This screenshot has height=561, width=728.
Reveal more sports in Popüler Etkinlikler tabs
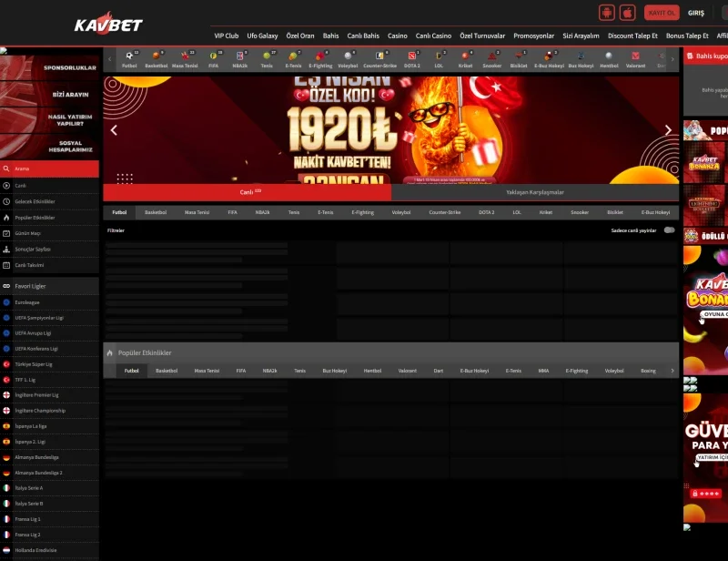[672, 371]
